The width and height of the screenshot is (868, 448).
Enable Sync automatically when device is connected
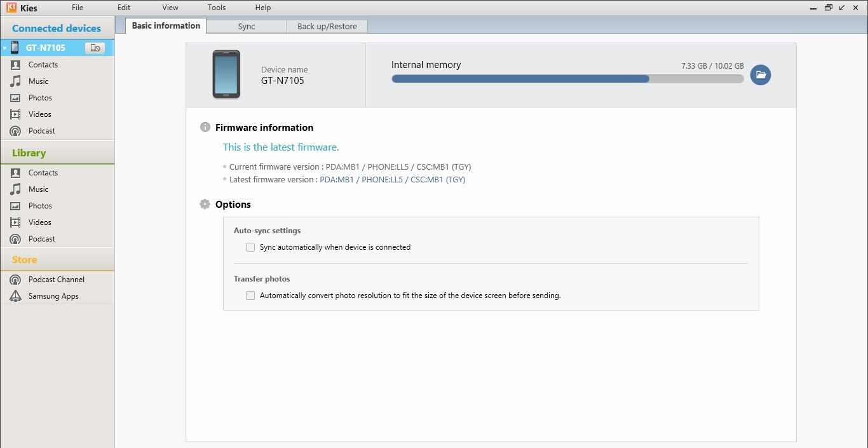point(250,247)
